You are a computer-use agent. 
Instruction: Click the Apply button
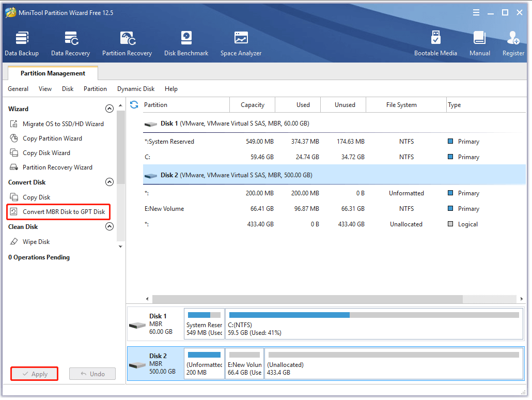tap(34, 374)
